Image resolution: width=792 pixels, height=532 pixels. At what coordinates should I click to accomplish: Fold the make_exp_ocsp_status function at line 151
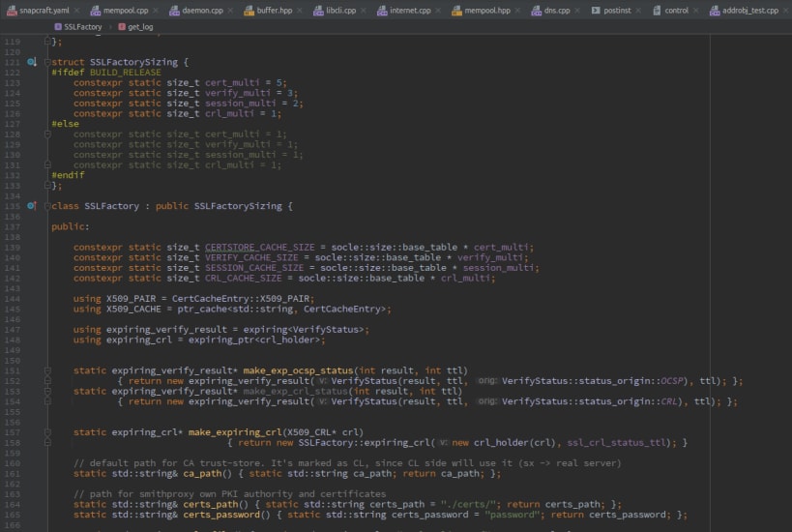tap(47, 370)
